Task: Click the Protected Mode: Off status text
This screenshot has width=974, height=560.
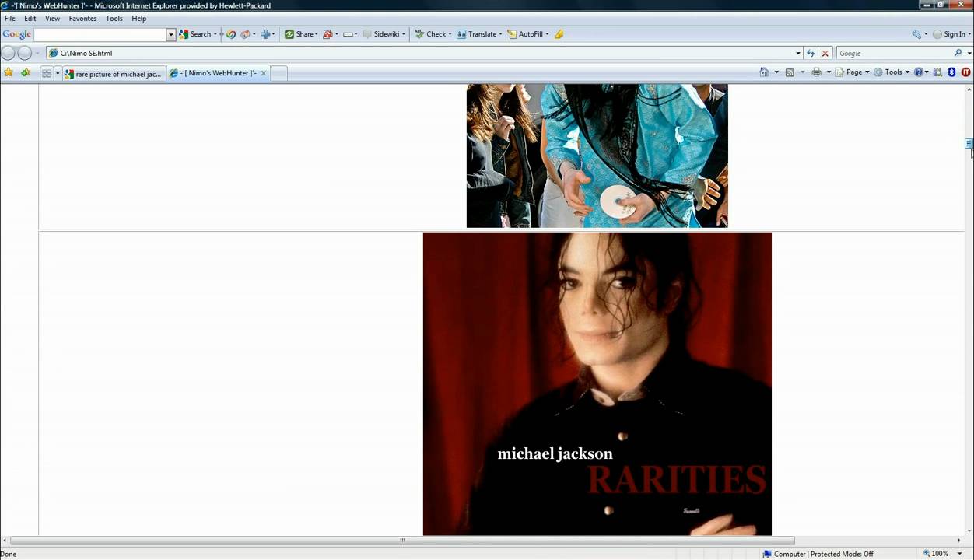Action: point(842,554)
